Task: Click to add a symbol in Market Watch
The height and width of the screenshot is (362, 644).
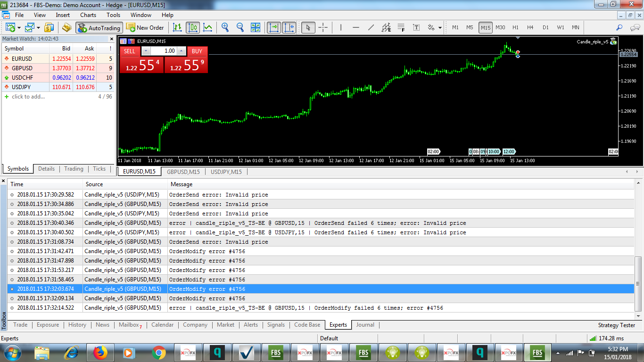Action: pyautogui.click(x=28, y=97)
